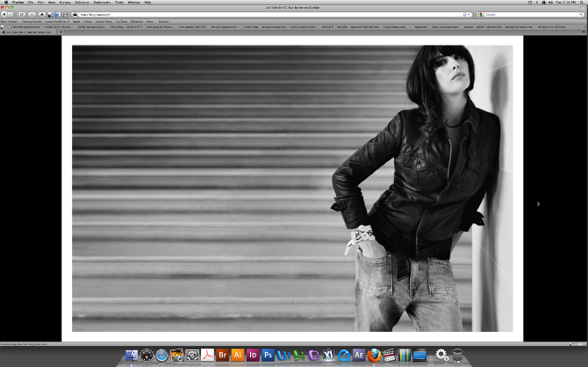Viewport: 588px width, 367px height.
Task: Open the Apple menu
Action: 6,3
